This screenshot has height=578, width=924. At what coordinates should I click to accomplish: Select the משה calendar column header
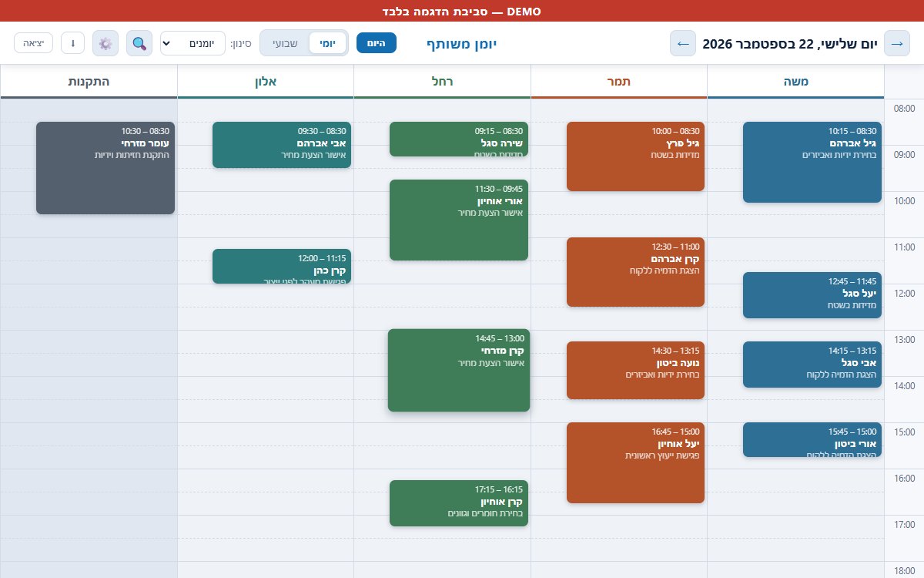(795, 82)
